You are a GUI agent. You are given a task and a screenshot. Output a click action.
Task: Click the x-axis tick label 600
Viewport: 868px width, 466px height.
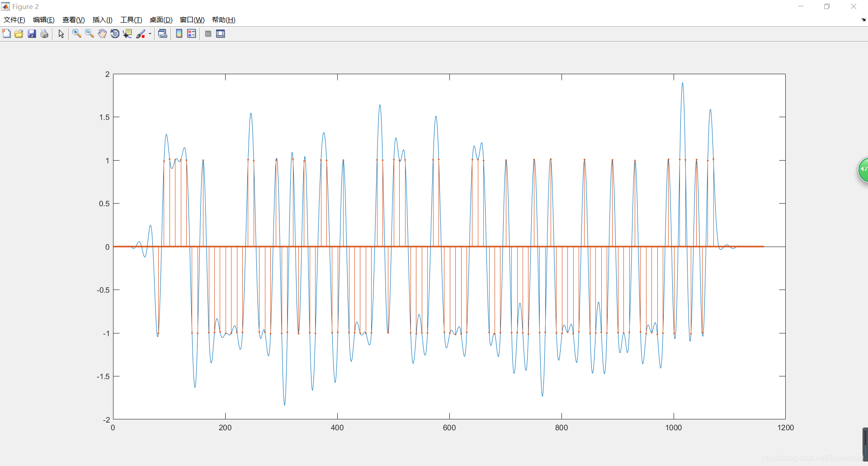pyautogui.click(x=449, y=428)
